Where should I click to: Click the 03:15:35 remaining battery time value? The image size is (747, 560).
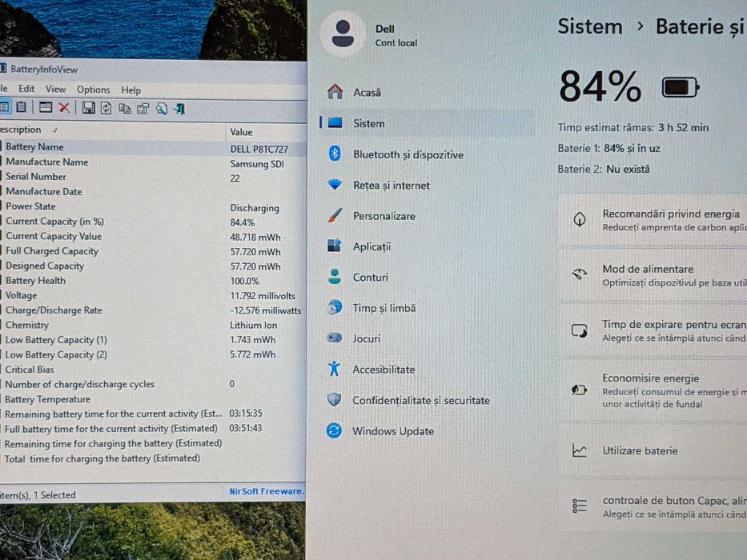point(246,414)
